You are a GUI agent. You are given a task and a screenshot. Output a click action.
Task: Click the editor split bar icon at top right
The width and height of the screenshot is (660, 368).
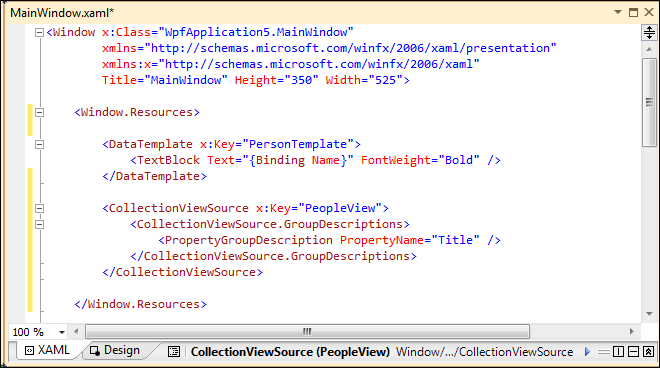649,32
